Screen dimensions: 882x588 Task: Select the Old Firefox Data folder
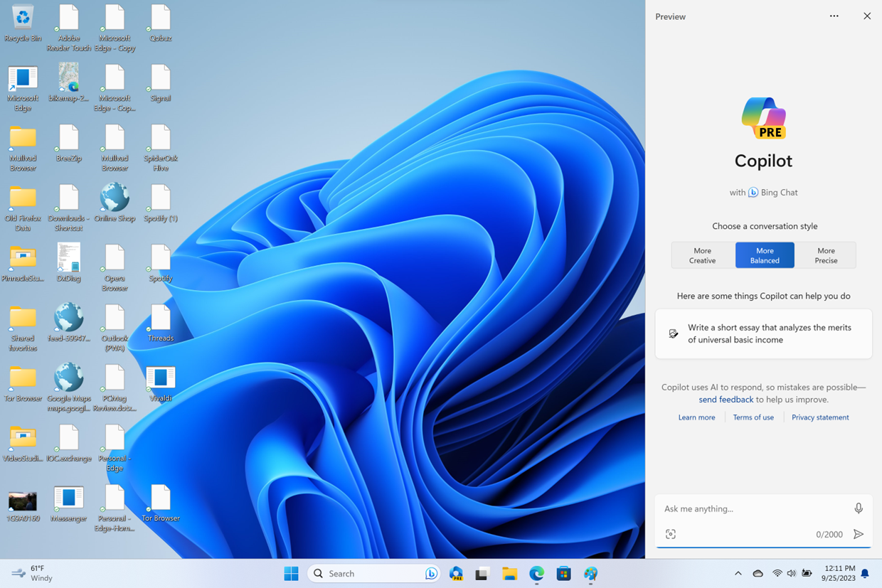pyautogui.click(x=23, y=208)
